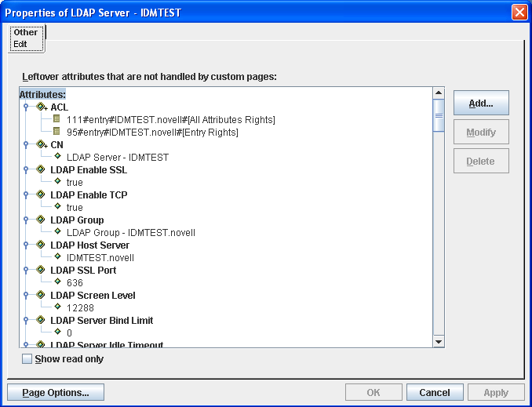Click the LDAP Group attribute icon

point(40,220)
